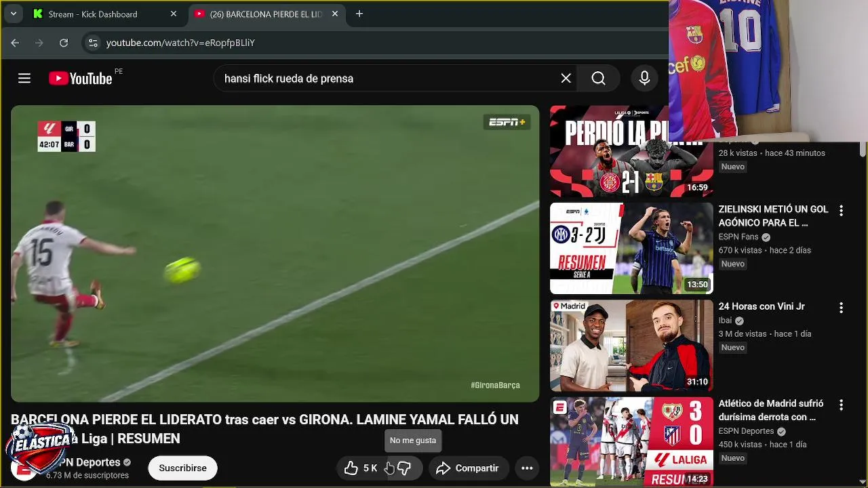Click the 6.73 M de suscriptores text

point(87,475)
